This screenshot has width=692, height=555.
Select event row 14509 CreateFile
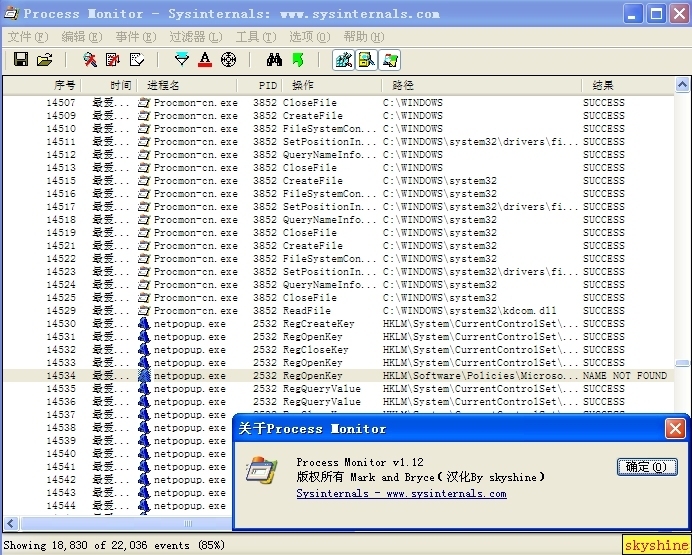339,116
